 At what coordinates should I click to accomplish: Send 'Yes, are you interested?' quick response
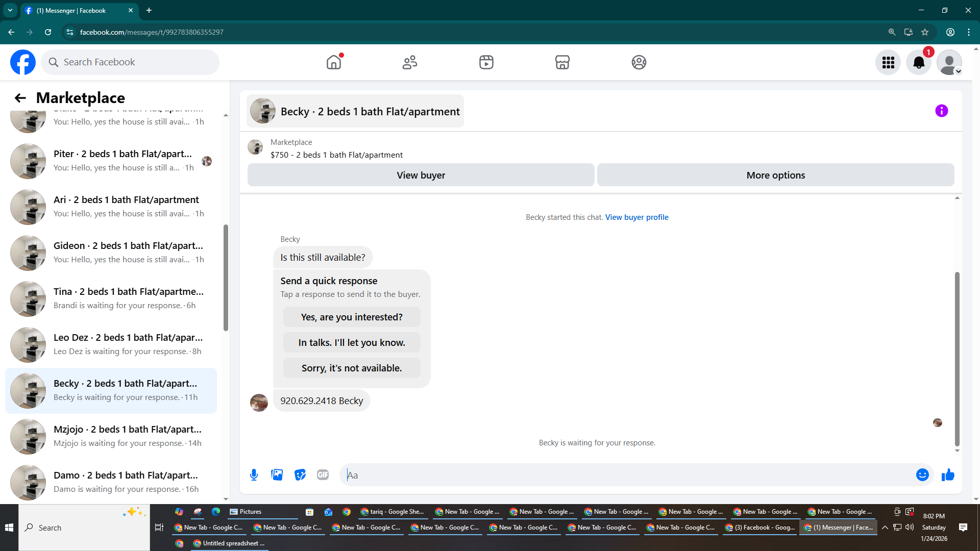[352, 317]
